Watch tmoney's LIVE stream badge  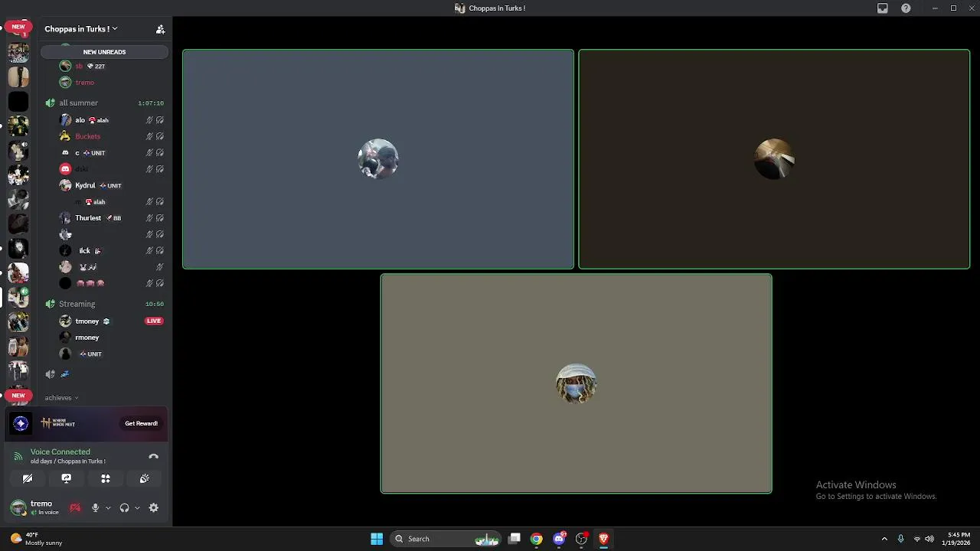point(154,321)
